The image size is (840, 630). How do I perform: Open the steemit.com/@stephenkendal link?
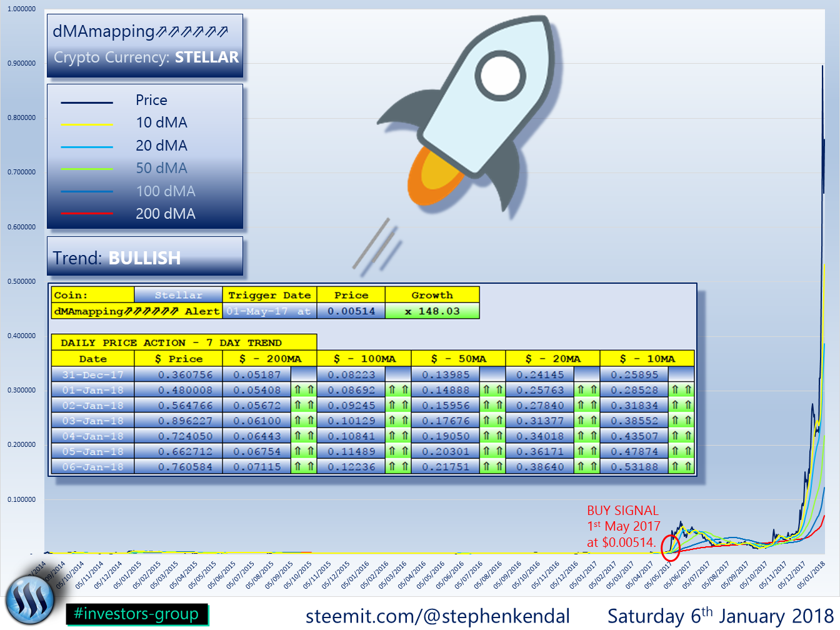tap(437, 616)
